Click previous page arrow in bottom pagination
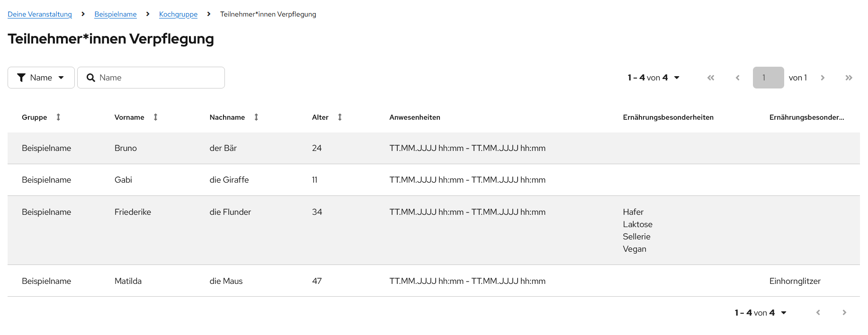The image size is (868, 335). [x=818, y=313]
